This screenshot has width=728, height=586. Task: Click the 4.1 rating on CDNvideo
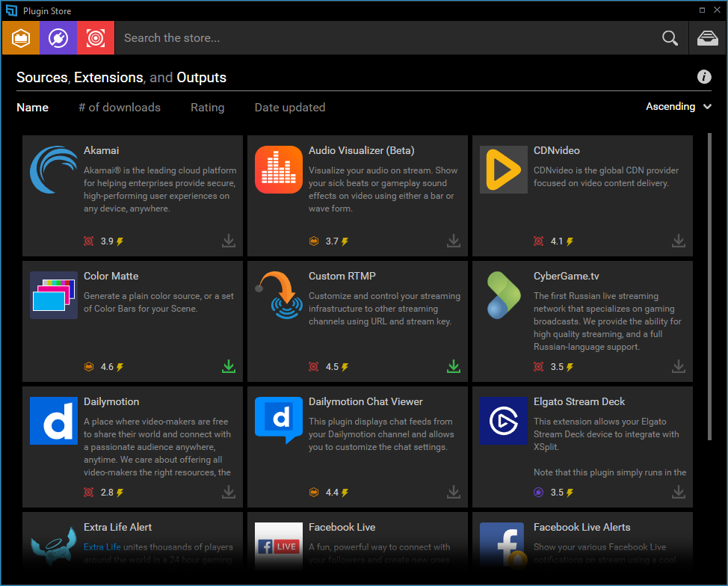[557, 241]
